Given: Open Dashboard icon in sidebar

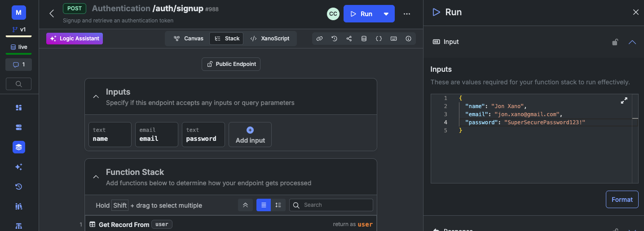Looking at the screenshot, I should point(18,108).
